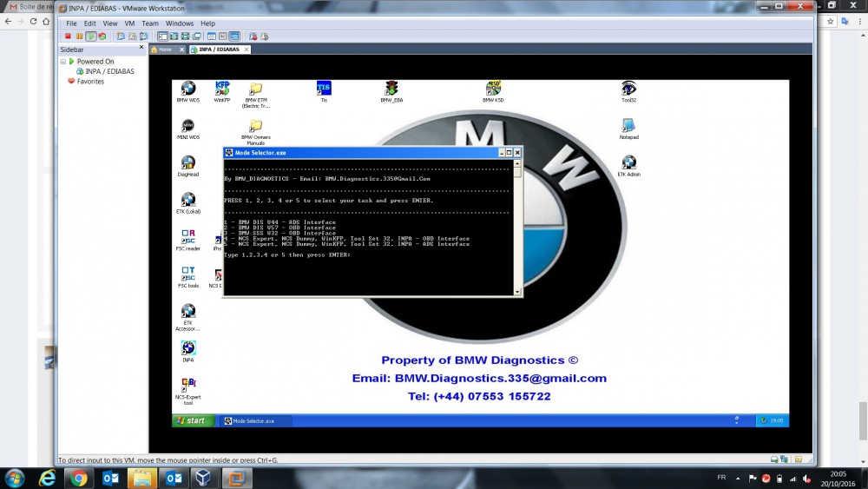
Task: Open the Windows menu
Action: (x=180, y=23)
